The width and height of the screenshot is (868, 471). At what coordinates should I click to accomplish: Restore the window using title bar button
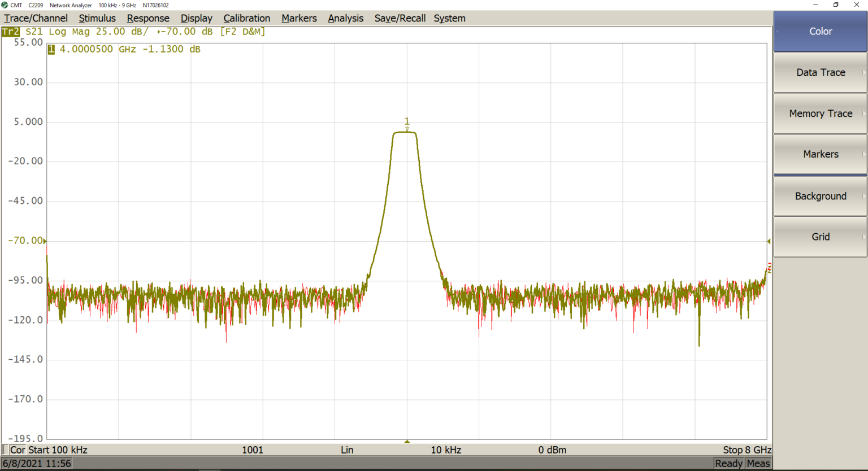click(836, 5)
